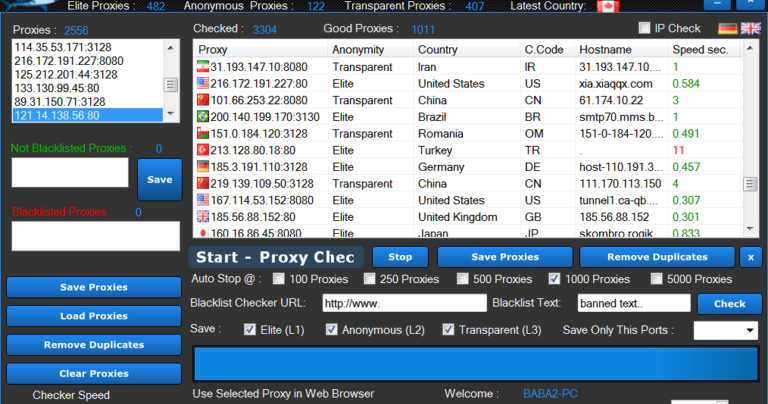
Task: Load Proxies from file
Action: [94, 316]
